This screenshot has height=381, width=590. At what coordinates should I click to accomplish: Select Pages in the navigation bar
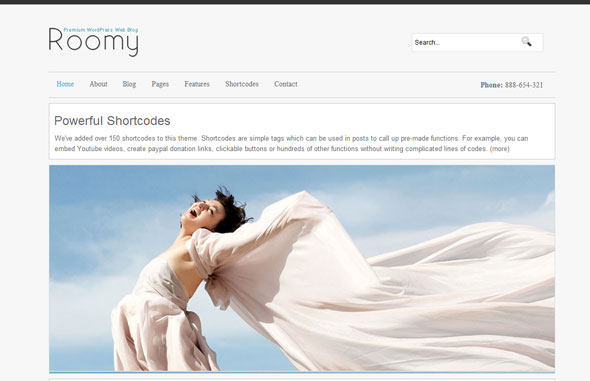(160, 84)
